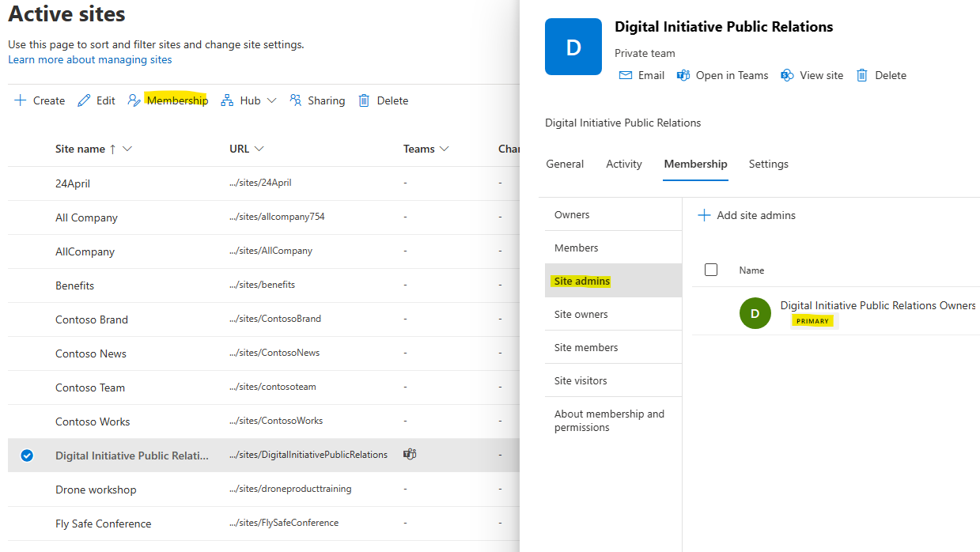This screenshot has height=552, width=980.
Task: Select the Benefits site name
Action: pos(74,285)
